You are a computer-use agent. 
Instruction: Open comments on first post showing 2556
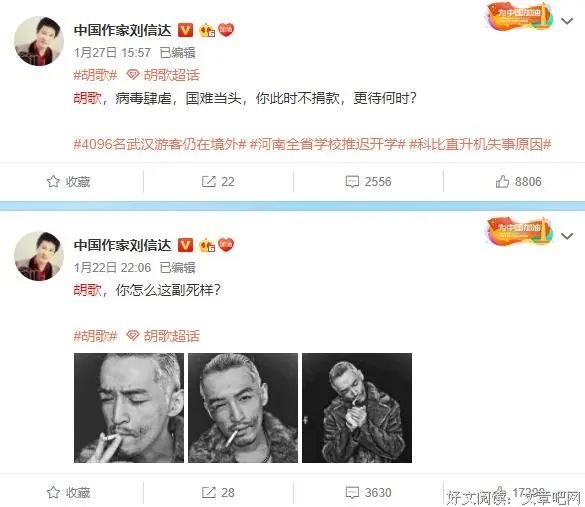(368, 182)
